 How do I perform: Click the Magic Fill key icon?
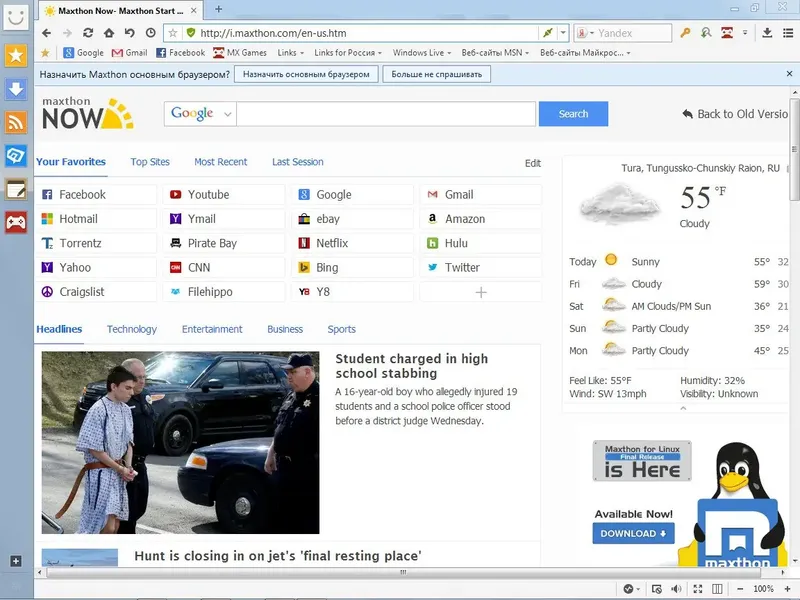click(x=685, y=33)
